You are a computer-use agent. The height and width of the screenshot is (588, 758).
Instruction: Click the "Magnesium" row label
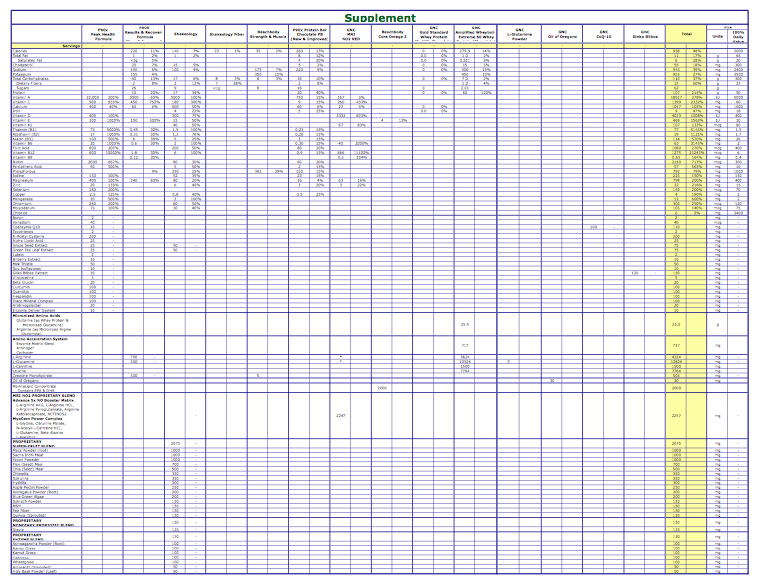[22, 180]
